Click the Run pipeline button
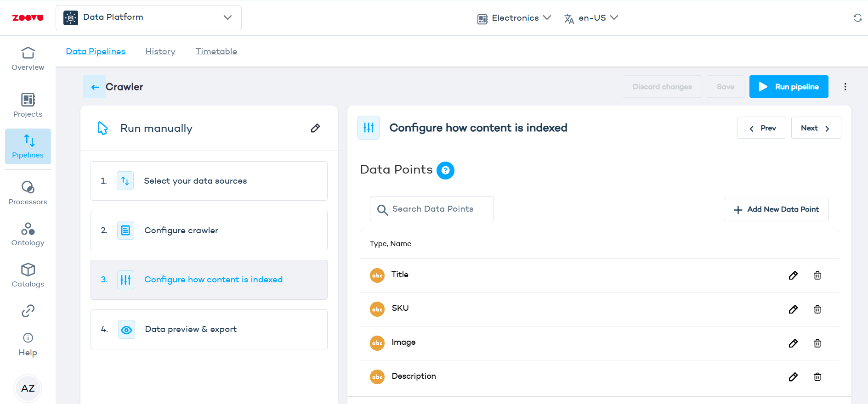This screenshot has height=404, width=868. coord(789,87)
